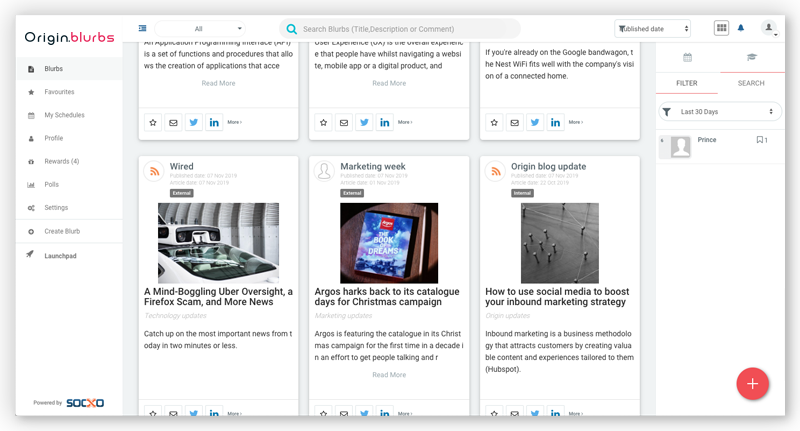This screenshot has width=800, height=431.
Task: Open the Argos Book of Dreams image
Action: click(389, 243)
